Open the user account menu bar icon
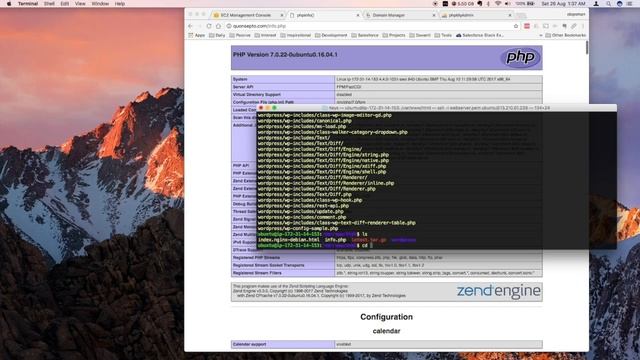Viewport: 640px width, 360px height. click(596, 4)
